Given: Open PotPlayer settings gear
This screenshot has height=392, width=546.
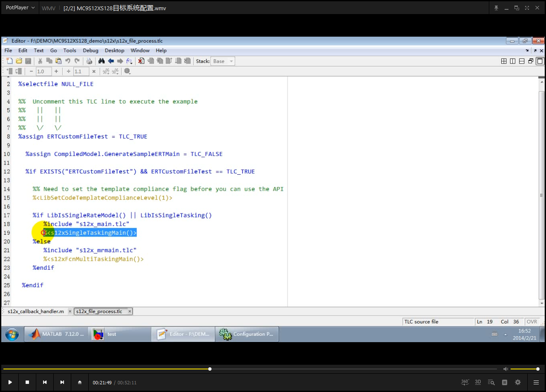Looking at the screenshot, I should click(x=518, y=383).
